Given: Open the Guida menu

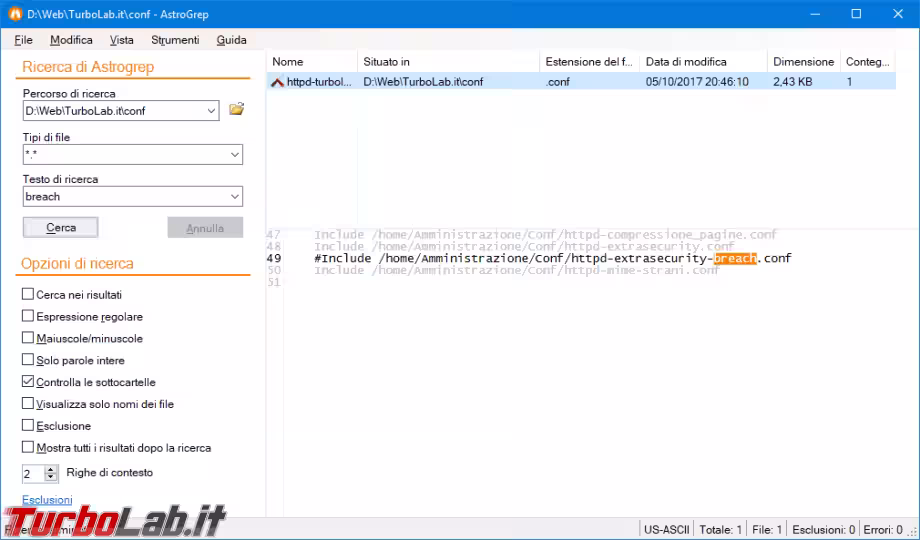Looking at the screenshot, I should [x=231, y=40].
